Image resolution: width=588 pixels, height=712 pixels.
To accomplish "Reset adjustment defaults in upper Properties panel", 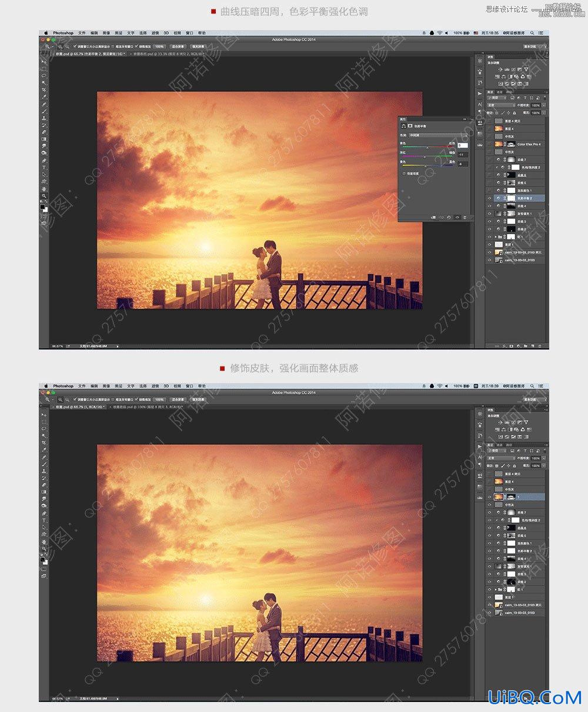I will (x=449, y=217).
